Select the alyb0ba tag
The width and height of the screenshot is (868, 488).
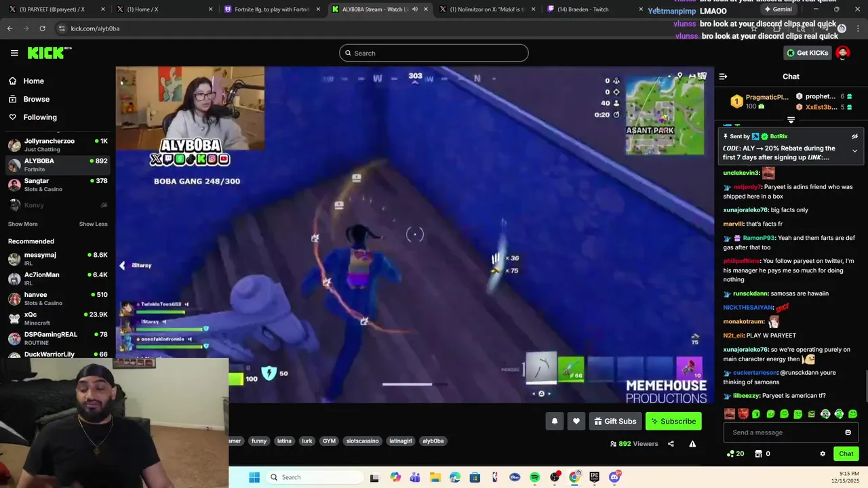click(433, 441)
